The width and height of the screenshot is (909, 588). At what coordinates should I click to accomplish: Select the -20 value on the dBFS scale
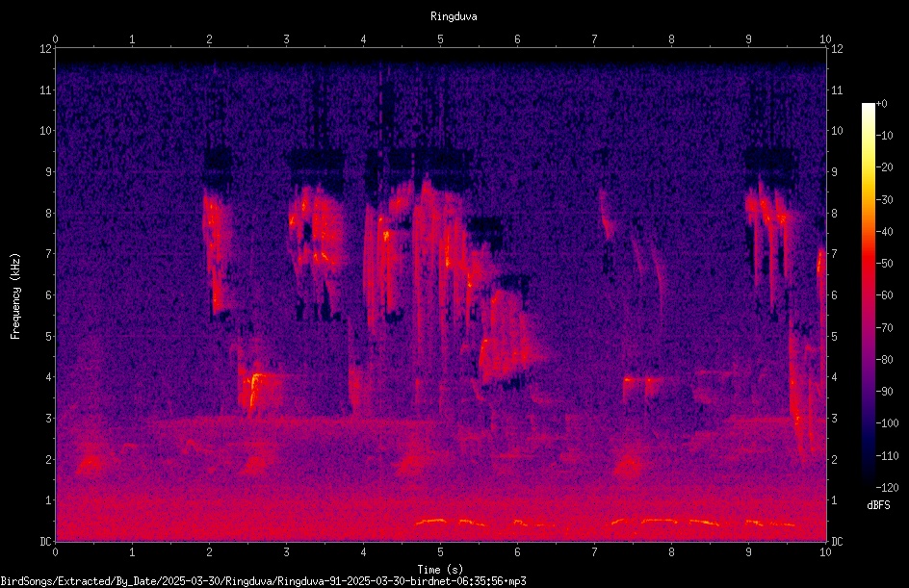point(884,167)
